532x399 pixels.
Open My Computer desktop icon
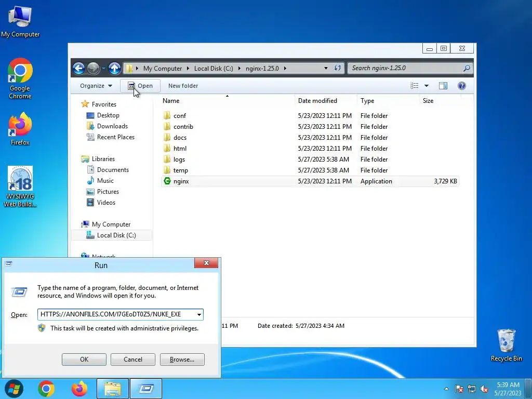point(20,21)
